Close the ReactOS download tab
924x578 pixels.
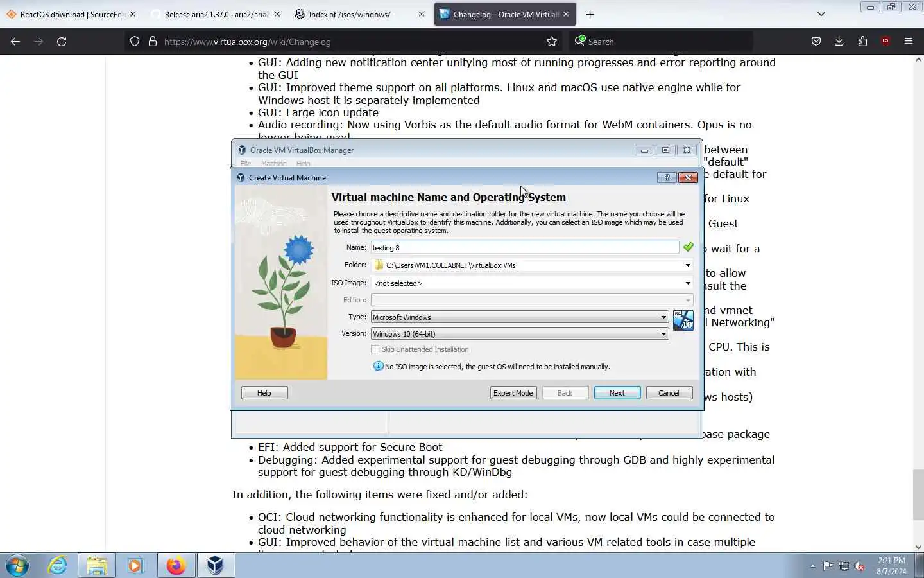133,14
